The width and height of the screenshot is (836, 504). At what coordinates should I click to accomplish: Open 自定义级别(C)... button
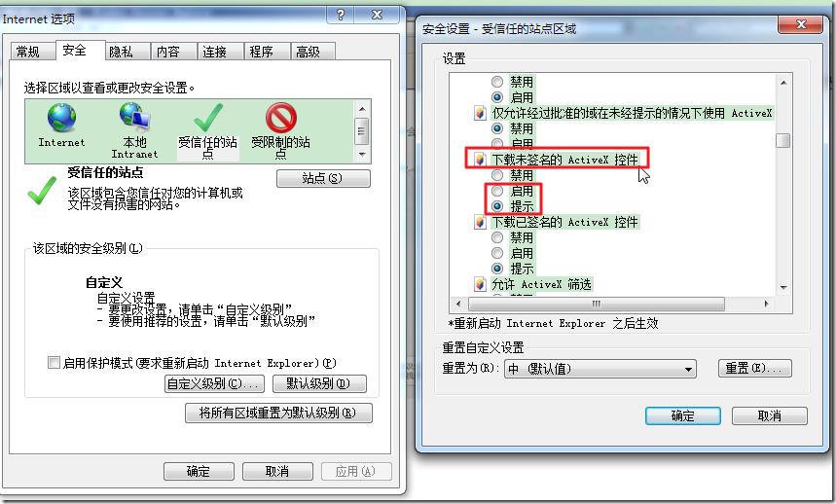(214, 383)
